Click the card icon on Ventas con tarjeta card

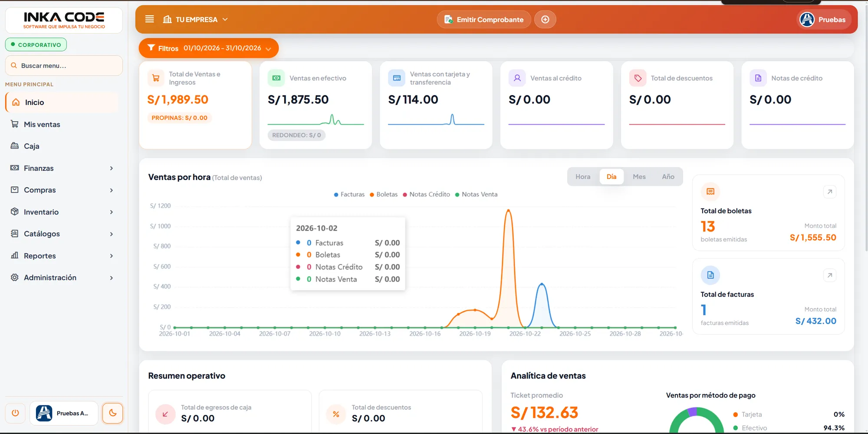click(x=397, y=78)
